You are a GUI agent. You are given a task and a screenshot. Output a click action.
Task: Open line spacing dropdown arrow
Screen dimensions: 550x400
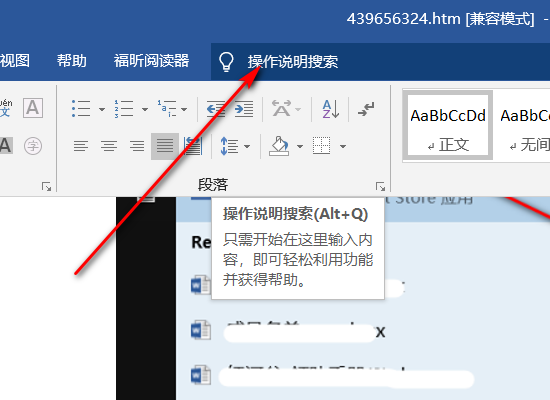(247, 146)
